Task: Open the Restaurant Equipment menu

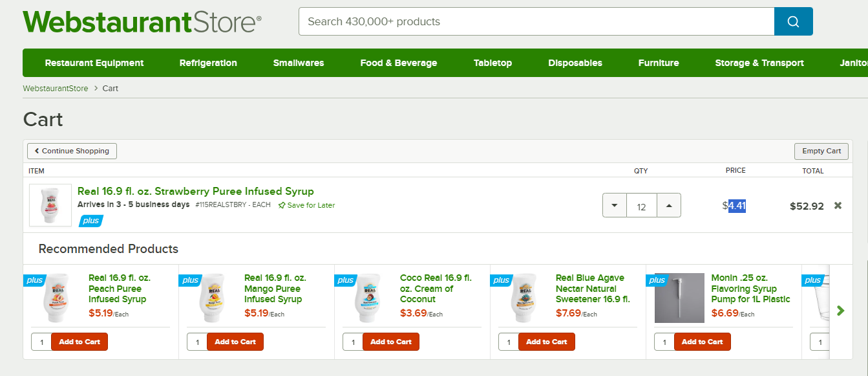Action: click(94, 63)
